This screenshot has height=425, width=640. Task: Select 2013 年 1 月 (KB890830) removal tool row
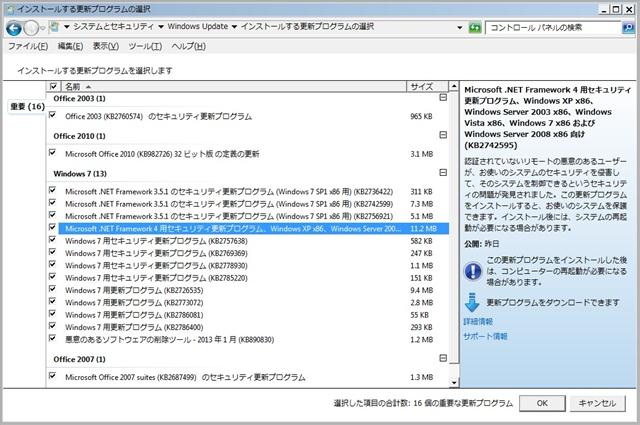(x=169, y=340)
